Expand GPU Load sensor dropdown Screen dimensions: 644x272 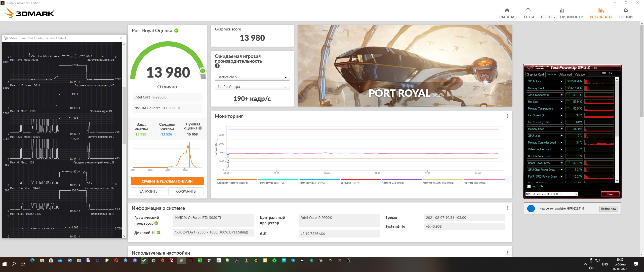point(561,136)
